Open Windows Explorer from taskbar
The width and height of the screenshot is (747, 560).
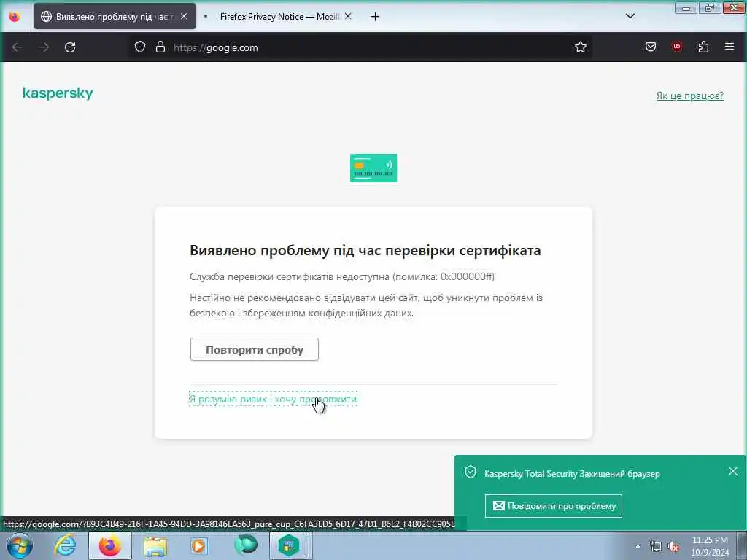[x=155, y=546]
